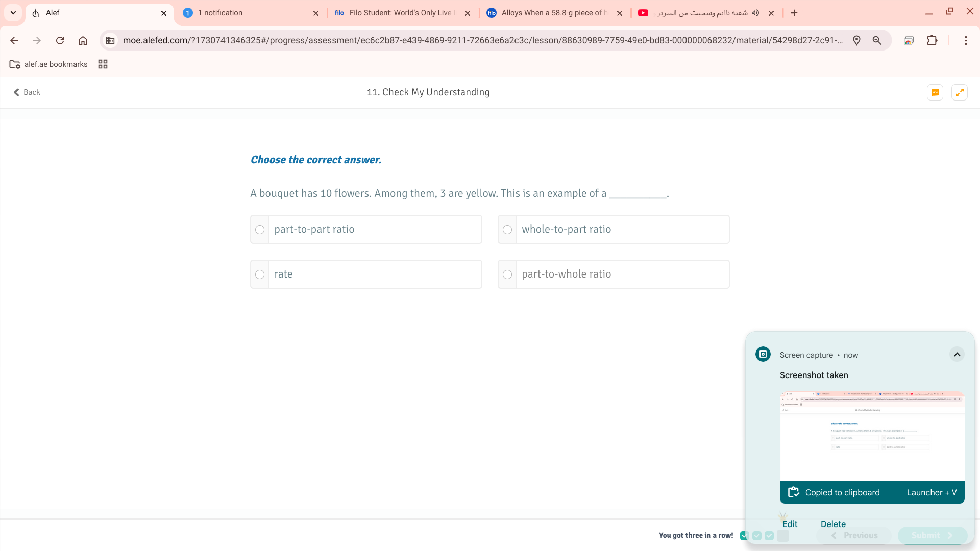Click the zoom magnifier in address bar

tap(877, 41)
